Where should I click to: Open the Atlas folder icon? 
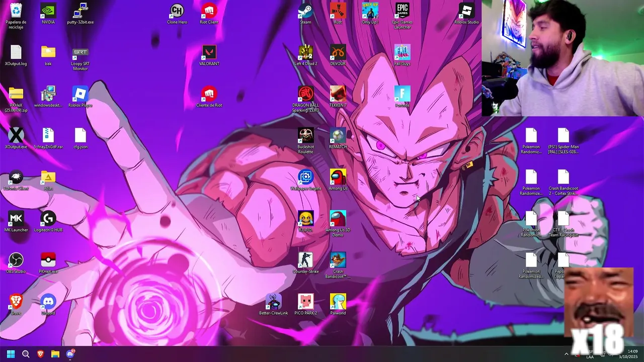(x=48, y=180)
